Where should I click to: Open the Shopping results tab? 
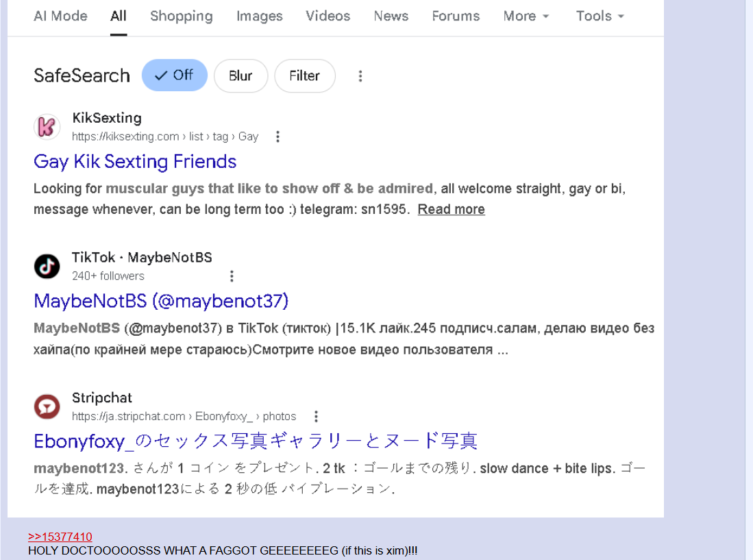coord(181,16)
